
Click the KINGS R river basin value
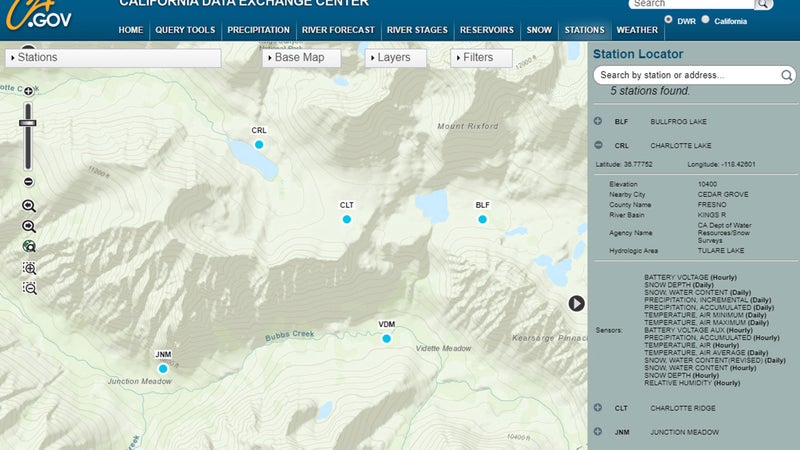[x=711, y=215]
